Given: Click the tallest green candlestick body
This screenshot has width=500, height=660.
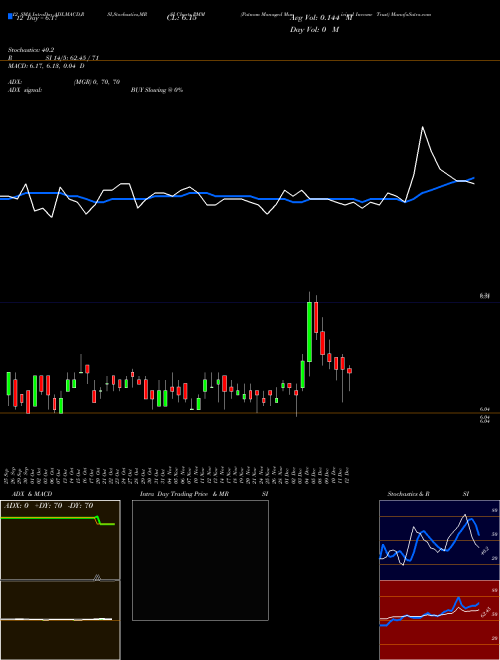Looking at the screenshot, I should click(x=309, y=332).
